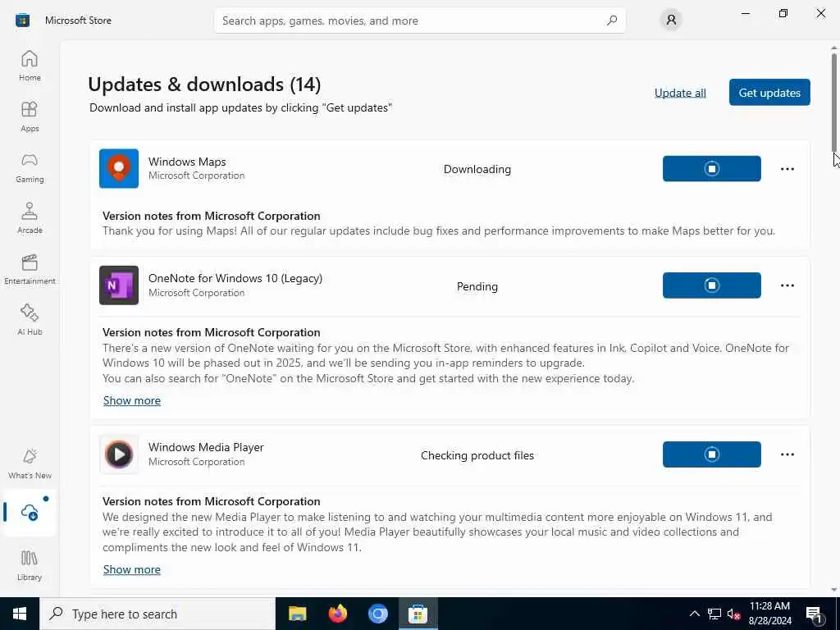Click the muted volume tray icon
840x630 pixels.
pyautogui.click(x=734, y=614)
